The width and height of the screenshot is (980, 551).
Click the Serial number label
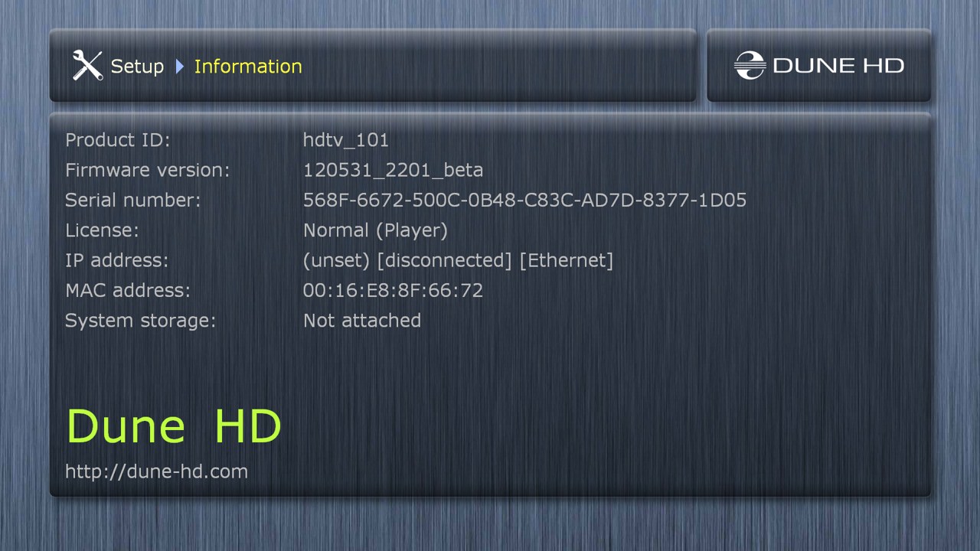[x=132, y=200]
